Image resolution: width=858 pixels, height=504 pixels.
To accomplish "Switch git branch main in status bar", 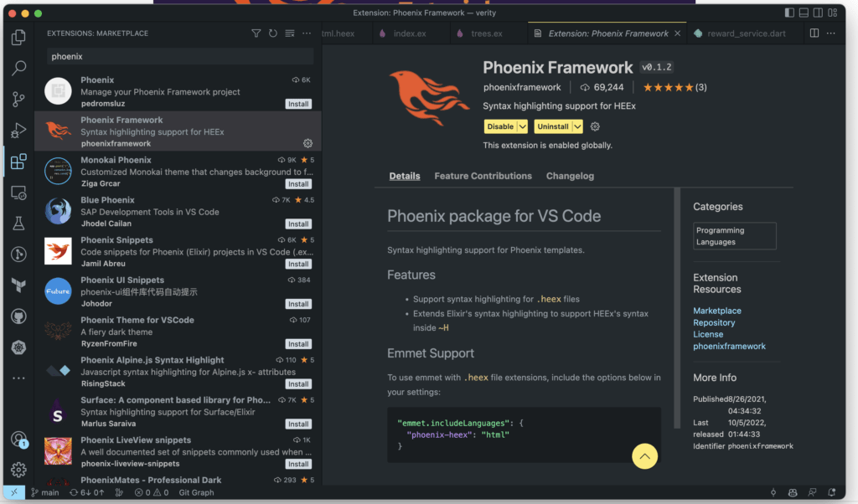I will (45, 492).
